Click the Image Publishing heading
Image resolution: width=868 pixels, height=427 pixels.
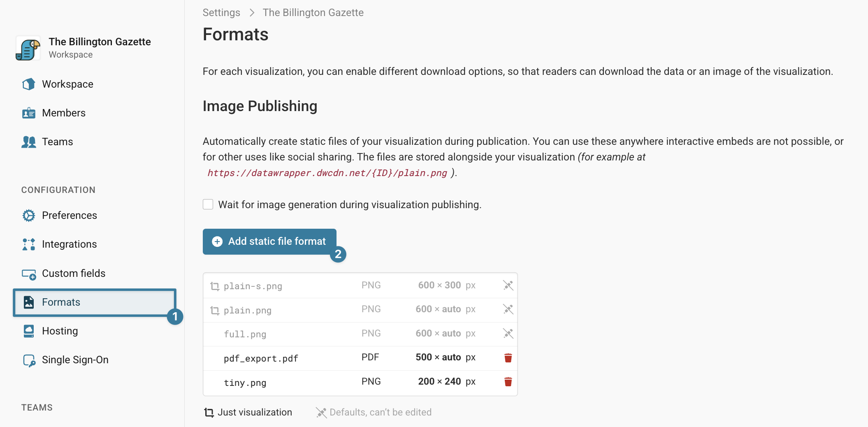[x=260, y=106]
